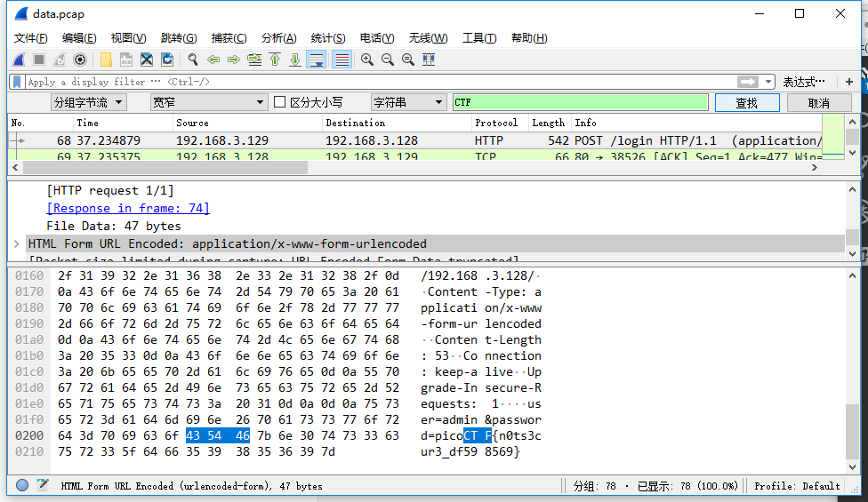Viewport: 868px width, 502px height.
Task: Expand the HTML Form URL Encoded tree item
Action: tap(17, 243)
